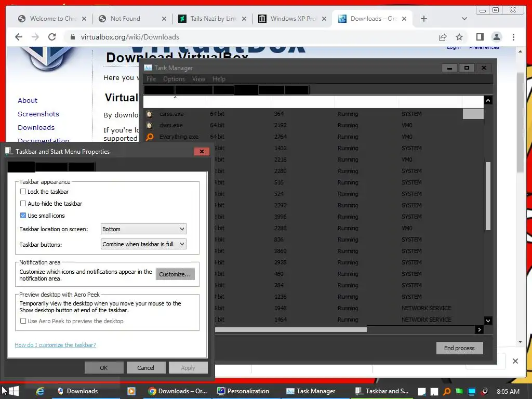Open Task Manager Options menu
The height and width of the screenshot is (399, 532).
click(174, 79)
